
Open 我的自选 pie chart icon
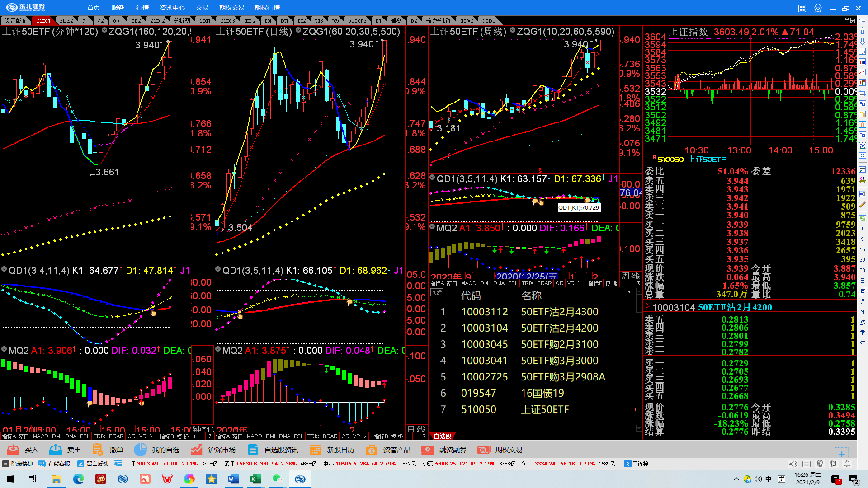coord(141,450)
